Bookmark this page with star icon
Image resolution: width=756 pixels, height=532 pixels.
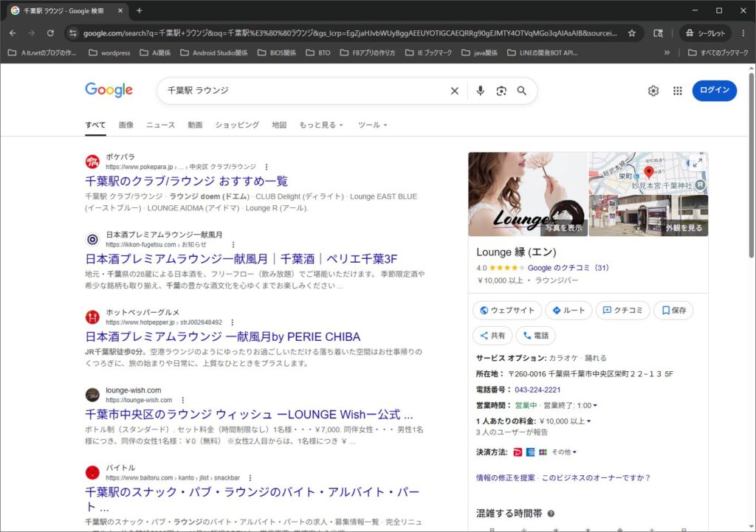632,33
